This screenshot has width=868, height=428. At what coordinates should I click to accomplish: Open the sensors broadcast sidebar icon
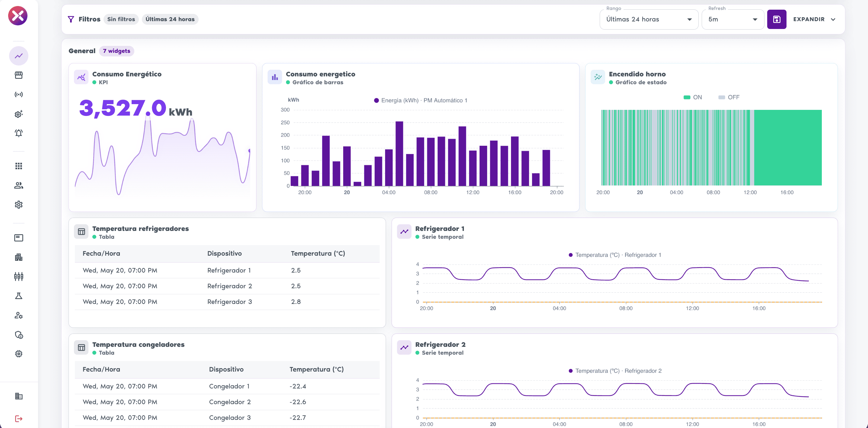click(x=19, y=94)
